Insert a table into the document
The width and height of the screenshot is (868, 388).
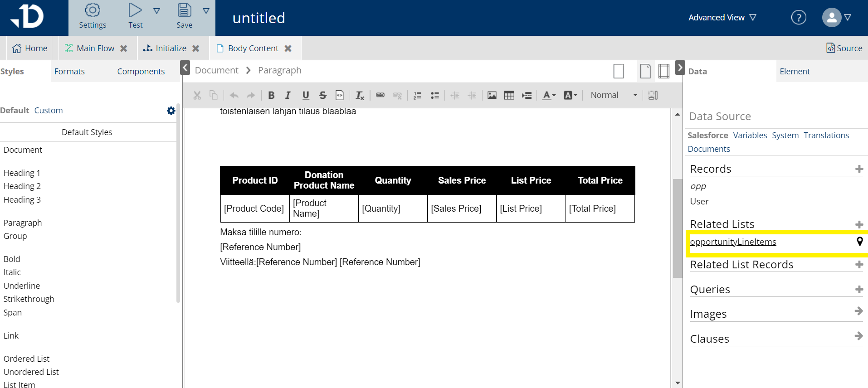[x=509, y=95]
